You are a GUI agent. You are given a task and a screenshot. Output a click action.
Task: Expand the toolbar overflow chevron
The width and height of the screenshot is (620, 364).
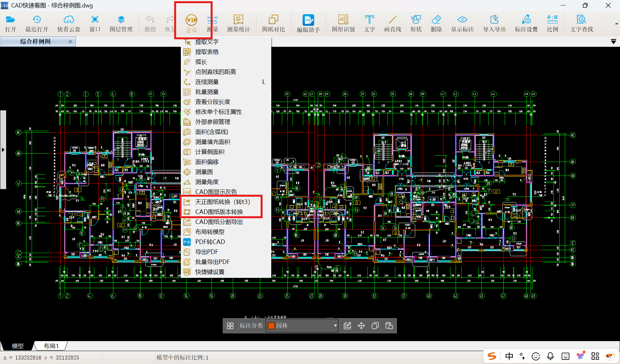[x=616, y=24]
